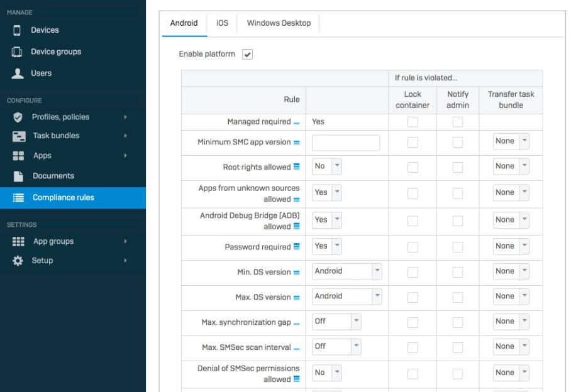Click severity icon next to Minimum SMC app version
576x392 pixels.
[296, 143]
